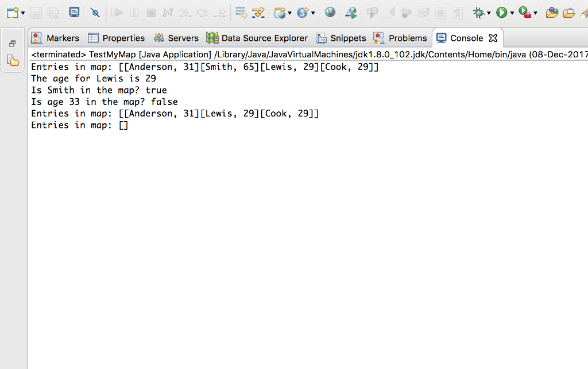The image size is (588, 369).
Task: Switch to the Markers tab
Action: coord(56,38)
